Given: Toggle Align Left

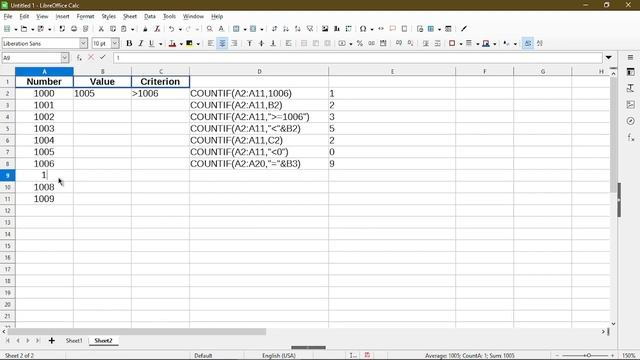Looking at the screenshot, I should 211,43.
